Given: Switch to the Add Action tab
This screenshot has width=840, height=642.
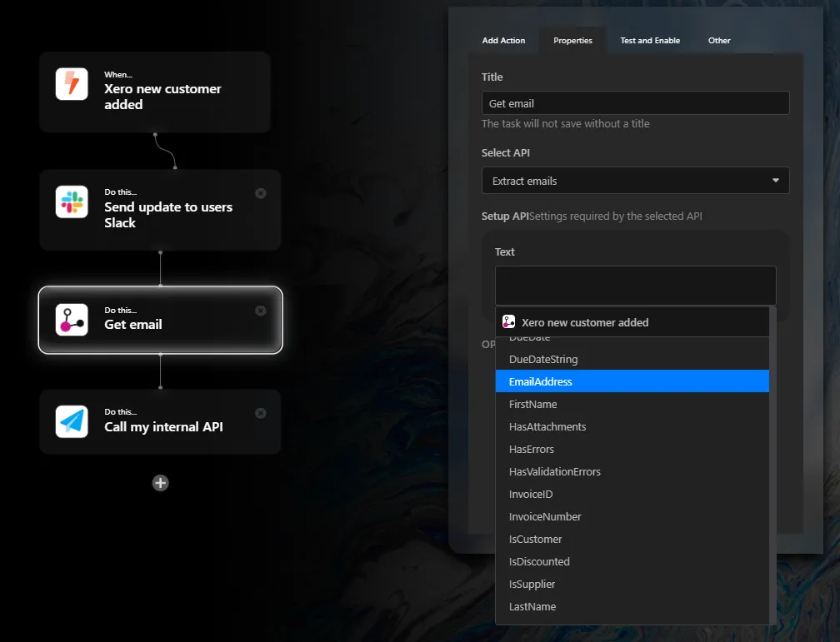Looking at the screenshot, I should pos(503,40).
